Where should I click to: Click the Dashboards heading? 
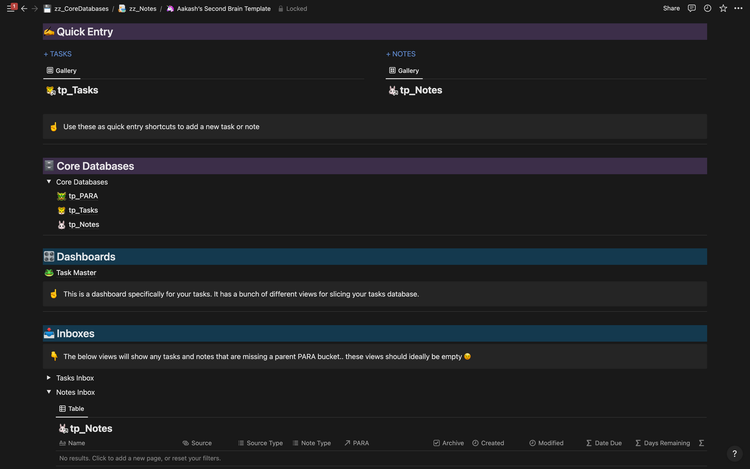pos(86,257)
